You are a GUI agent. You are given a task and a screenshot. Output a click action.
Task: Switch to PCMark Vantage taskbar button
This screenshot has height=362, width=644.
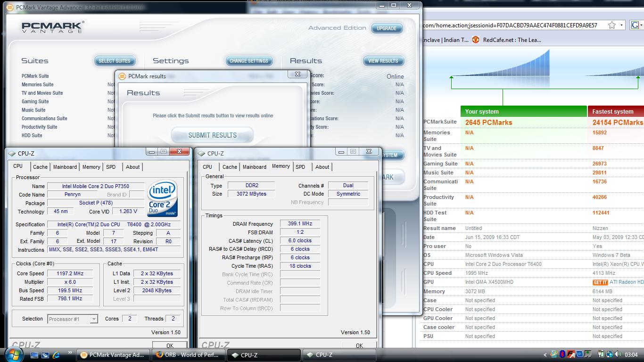113,355
